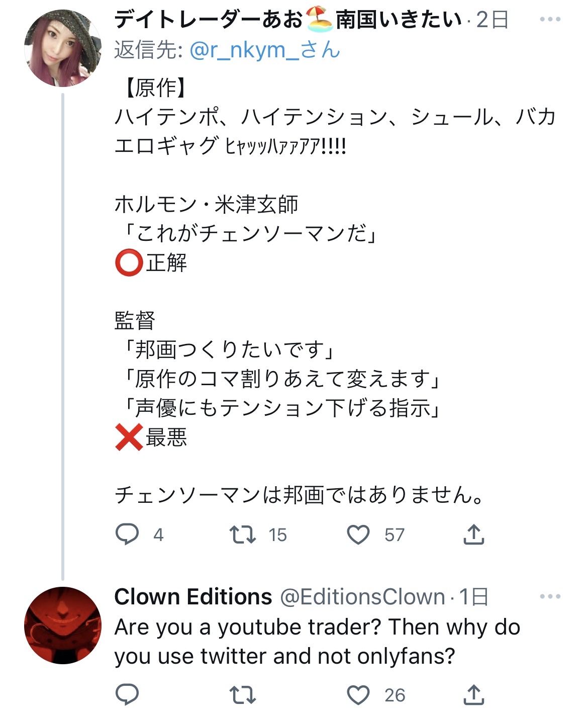Reply to Clown Editions' tweet
The width and height of the screenshot is (588, 714).
127,695
